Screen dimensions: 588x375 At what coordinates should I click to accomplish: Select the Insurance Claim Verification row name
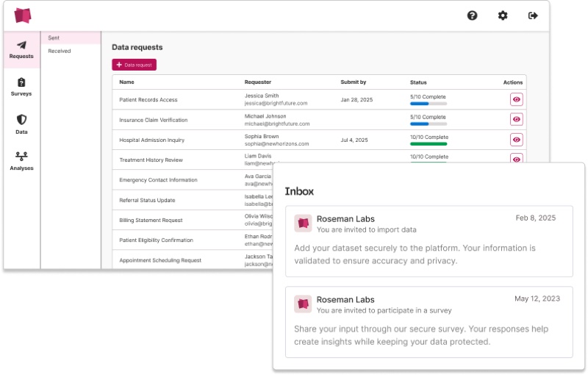tap(154, 120)
